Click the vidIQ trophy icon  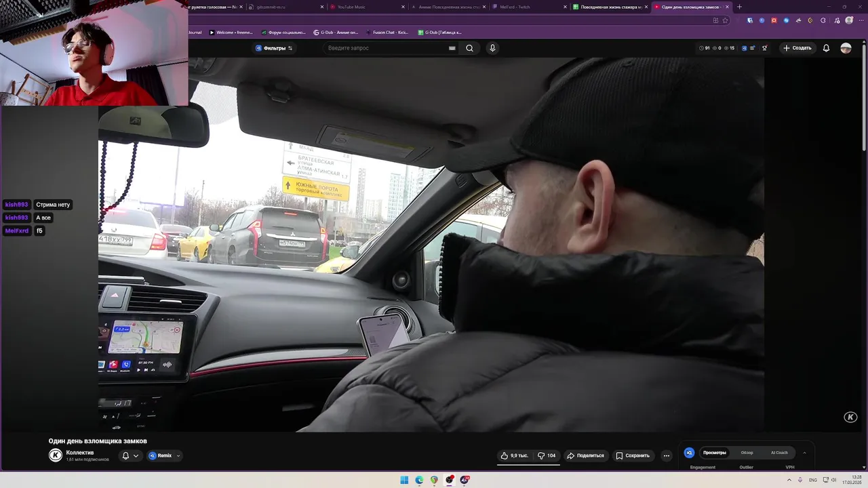(x=764, y=48)
